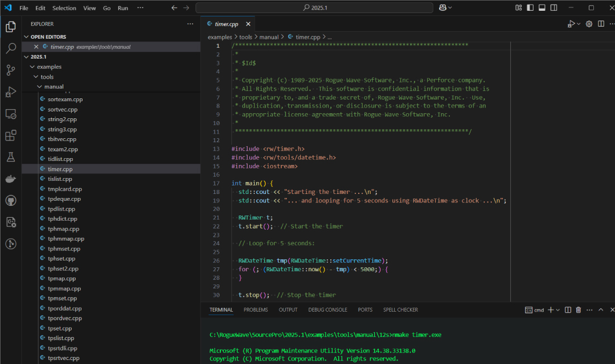Kill terminal with the trash icon
Screen dimensions: 615x364
click(578, 310)
